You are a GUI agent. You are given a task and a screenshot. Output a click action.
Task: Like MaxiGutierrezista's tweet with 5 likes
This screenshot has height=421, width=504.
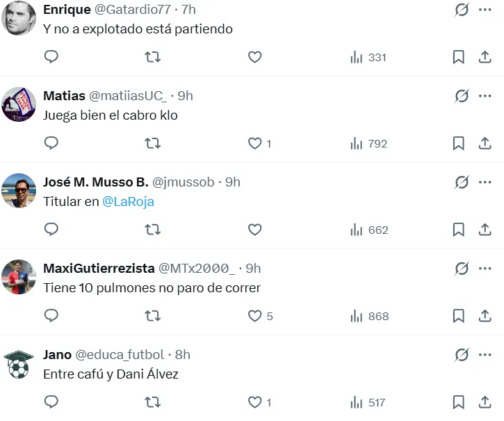pyautogui.click(x=255, y=316)
